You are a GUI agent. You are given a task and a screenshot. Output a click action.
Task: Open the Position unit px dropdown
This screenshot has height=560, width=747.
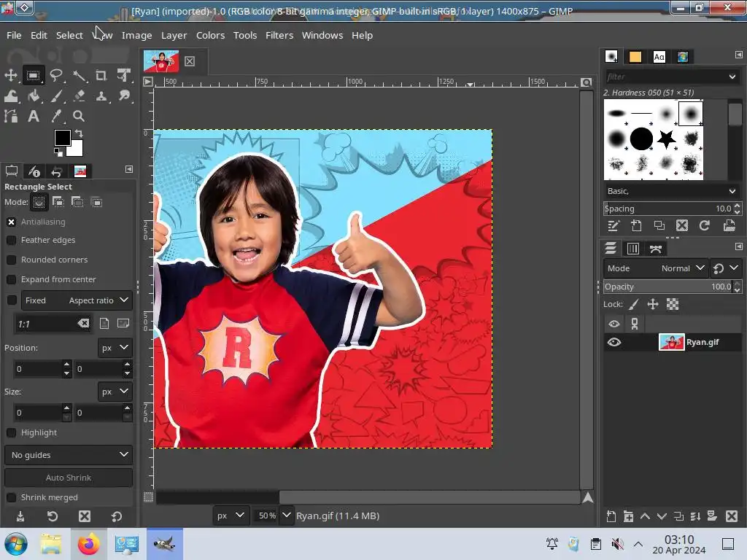115,348
